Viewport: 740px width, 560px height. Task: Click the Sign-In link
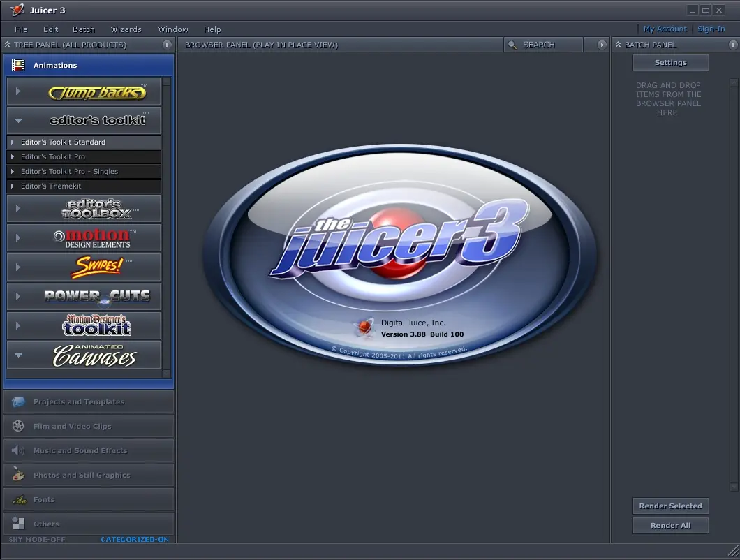[x=711, y=29]
